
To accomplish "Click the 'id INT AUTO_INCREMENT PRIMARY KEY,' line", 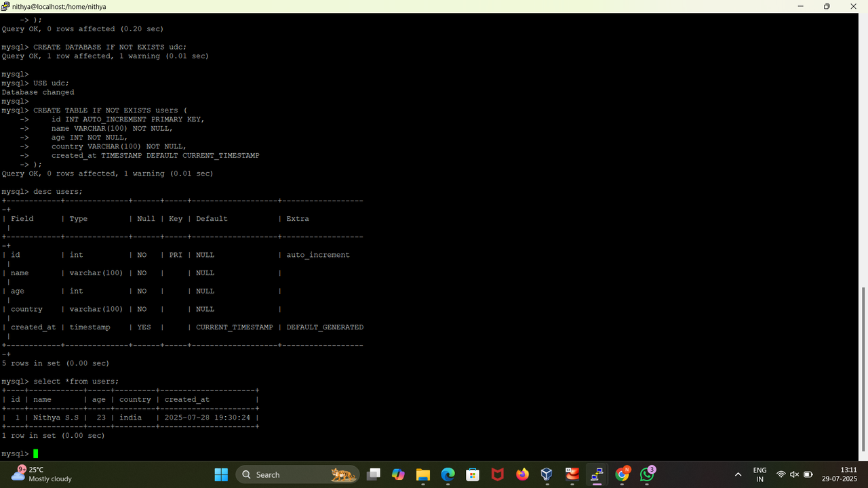I will pos(128,119).
